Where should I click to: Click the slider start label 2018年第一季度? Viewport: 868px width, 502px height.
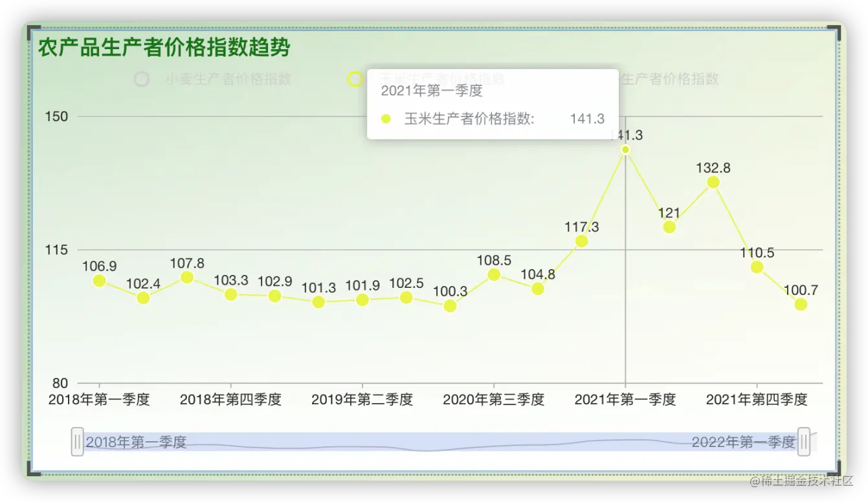point(136,442)
